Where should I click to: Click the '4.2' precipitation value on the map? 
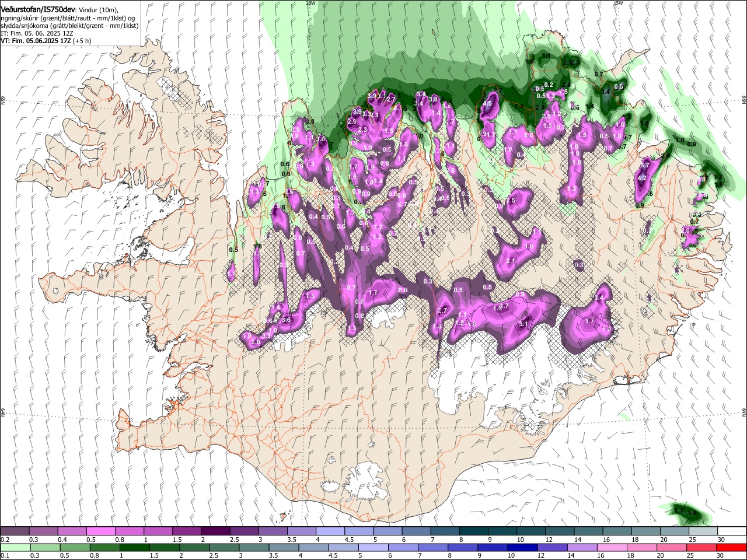pos(643,178)
